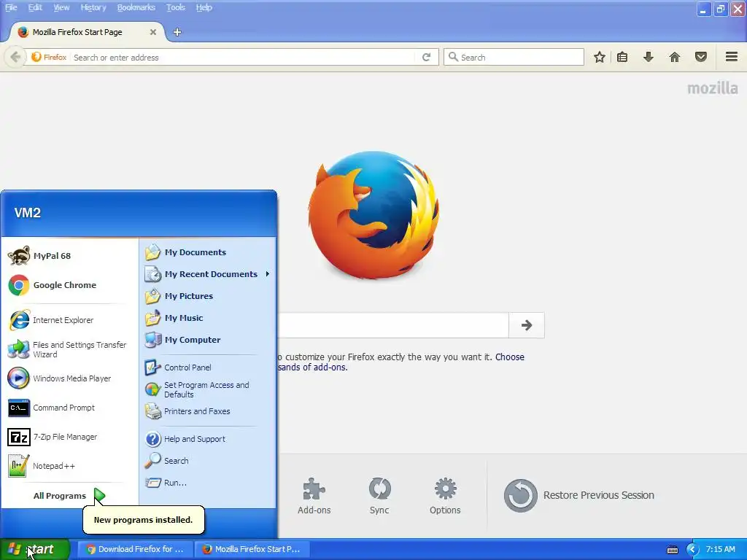Open Printers and Faxes
Image resolution: width=747 pixels, height=560 pixels.
[208, 411]
